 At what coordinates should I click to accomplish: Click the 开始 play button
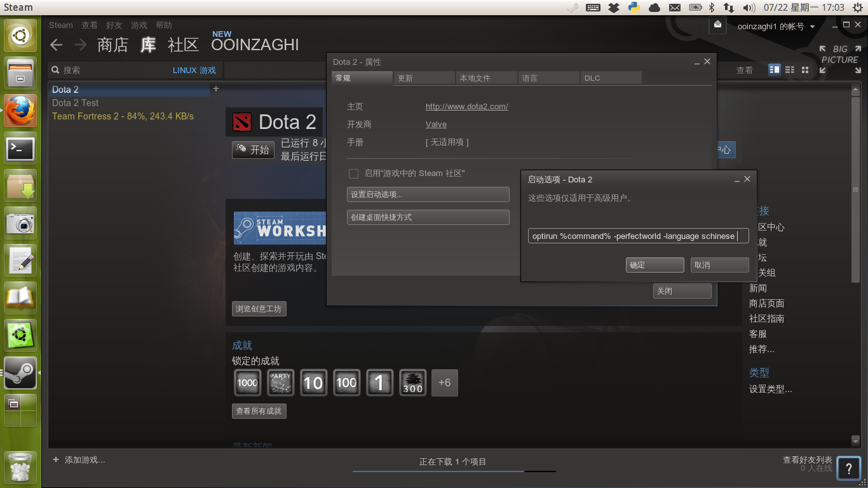[253, 150]
